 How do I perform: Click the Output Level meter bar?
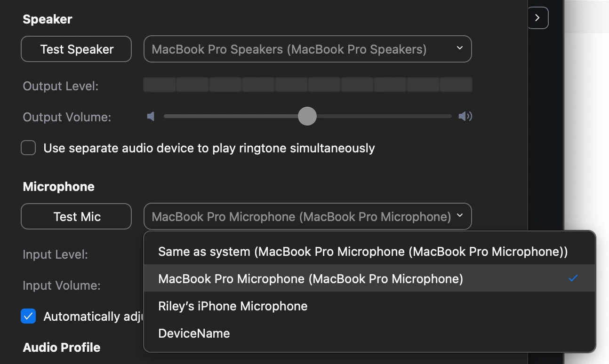[x=308, y=85]
